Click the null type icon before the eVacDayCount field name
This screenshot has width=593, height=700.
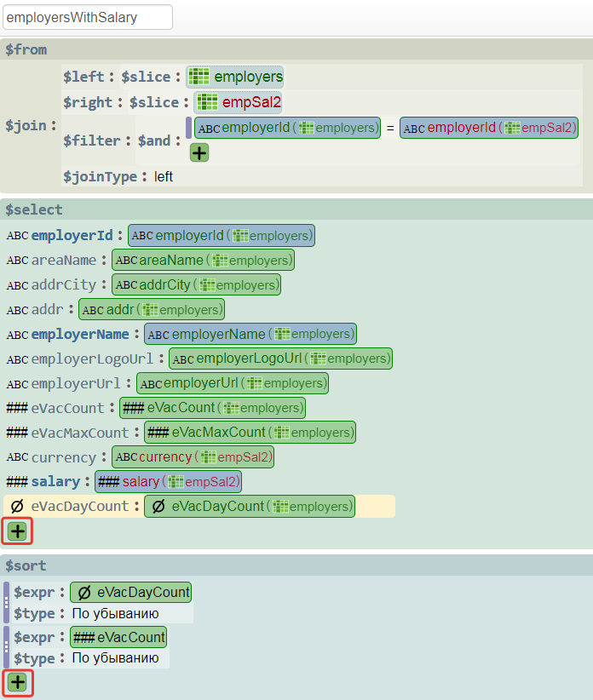coord(17,507)
